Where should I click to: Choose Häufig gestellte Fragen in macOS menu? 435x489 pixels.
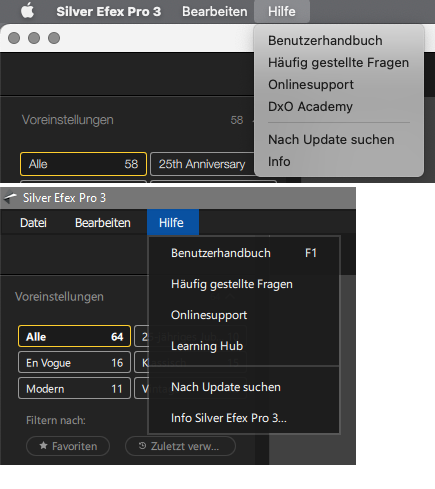click(x=339, y=63)
